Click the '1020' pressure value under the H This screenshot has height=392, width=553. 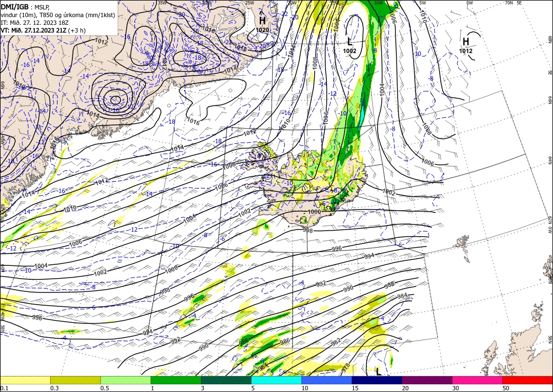click(262, 30)
